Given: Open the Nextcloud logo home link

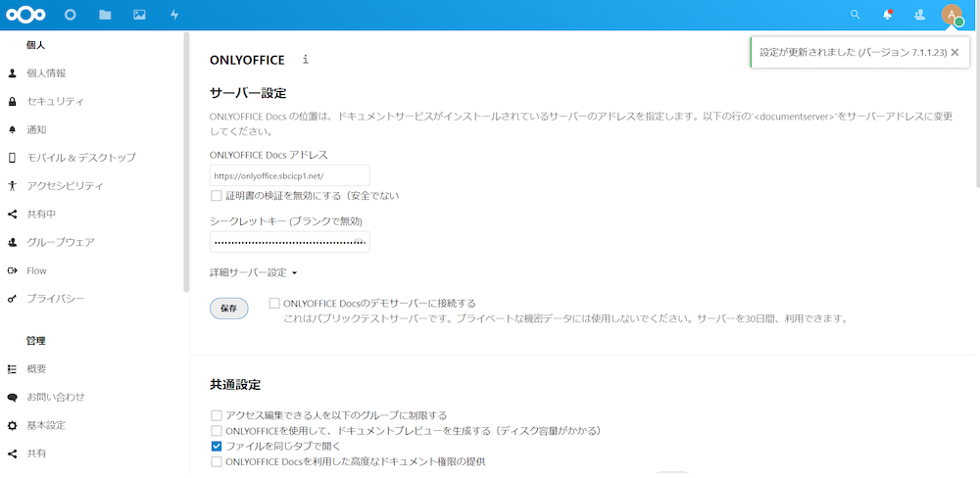Looking at the screenshot, I should [25, 15].
